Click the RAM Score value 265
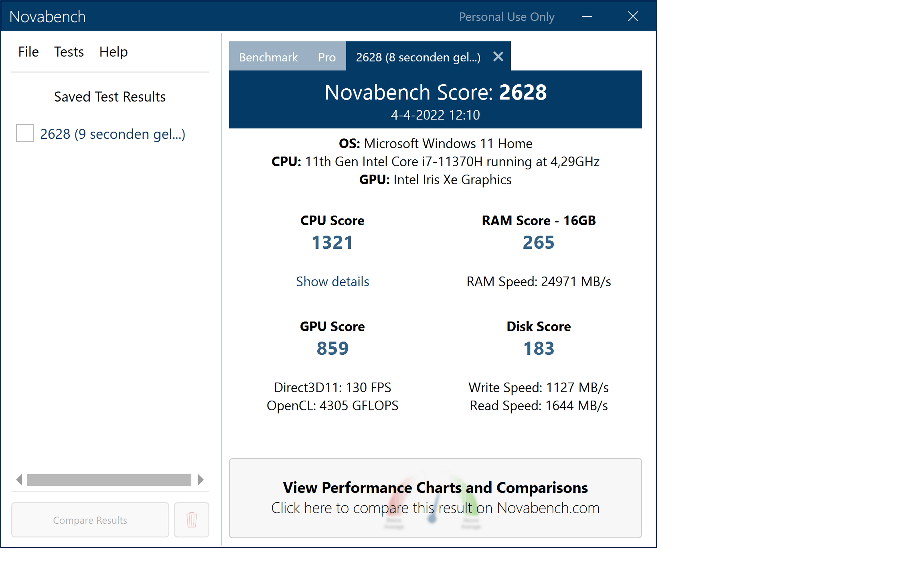This screenshot has width=924, height=578. [x=538, y=242]
